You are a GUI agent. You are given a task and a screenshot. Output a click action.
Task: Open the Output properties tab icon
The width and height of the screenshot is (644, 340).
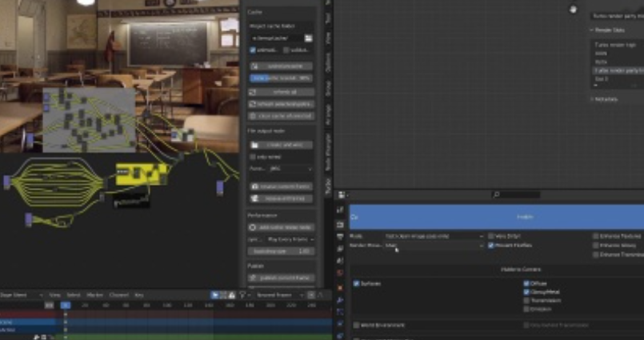(x=341, y=238)
